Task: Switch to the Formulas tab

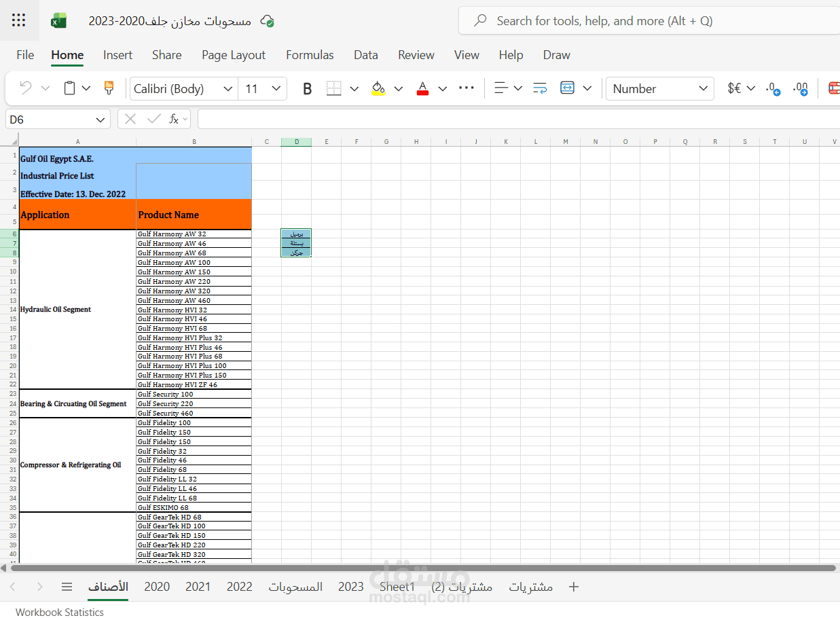Action: tap(310, 55)
